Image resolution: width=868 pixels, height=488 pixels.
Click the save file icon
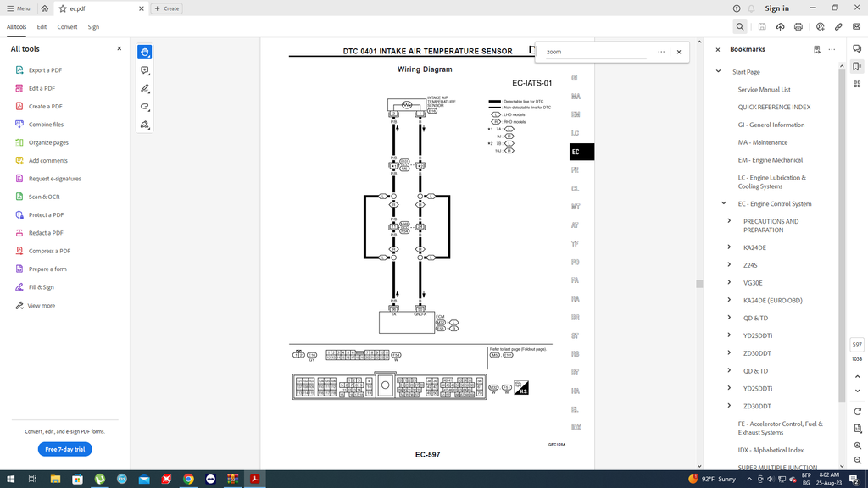point(762,26)
